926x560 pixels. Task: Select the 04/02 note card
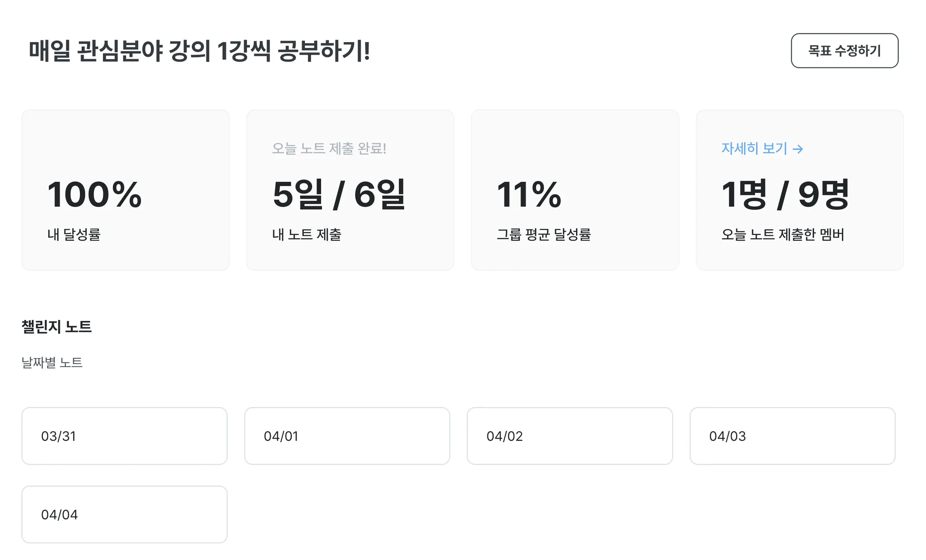click(569, 436)
